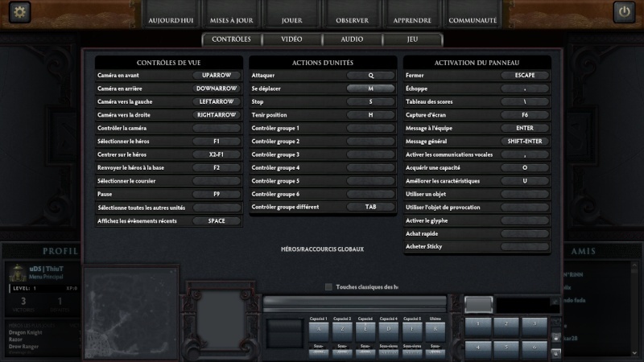
Task: Open the Audio settings tab
Action: coord(352,39)
